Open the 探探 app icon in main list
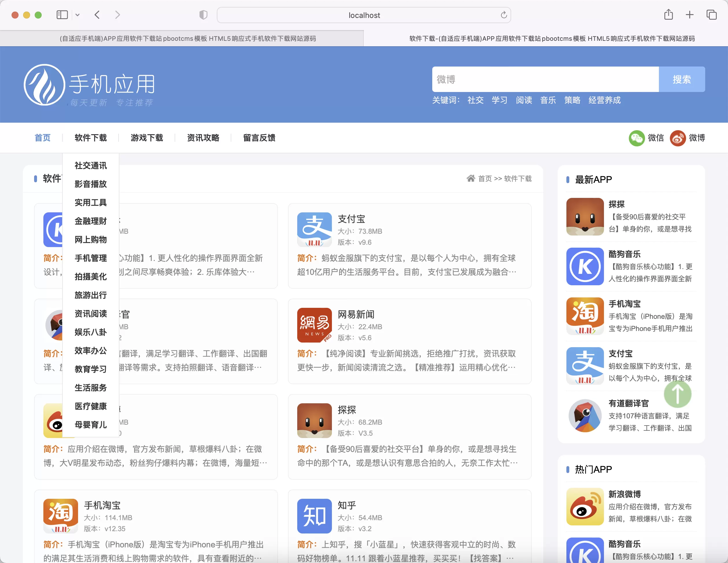This screenshot has height=563, width=728. 314,420
